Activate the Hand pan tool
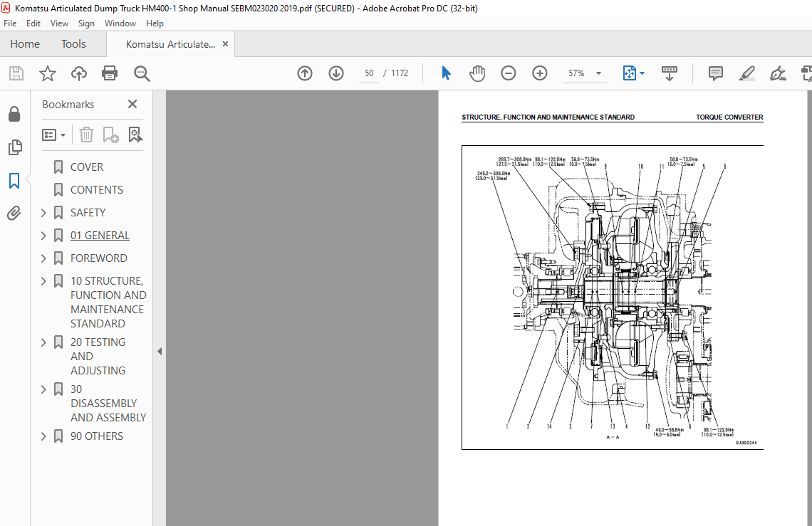This screenshot has width=812, height=526. (x=477, y=73)
